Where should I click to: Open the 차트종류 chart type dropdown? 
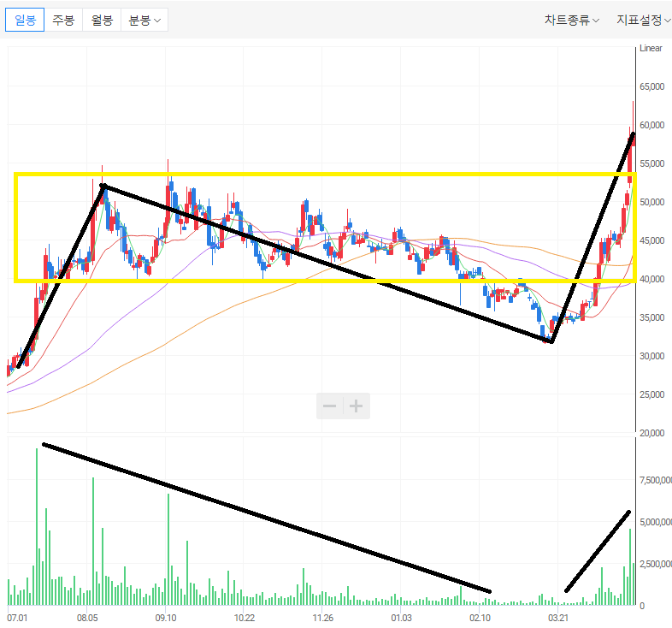[572, 21]
